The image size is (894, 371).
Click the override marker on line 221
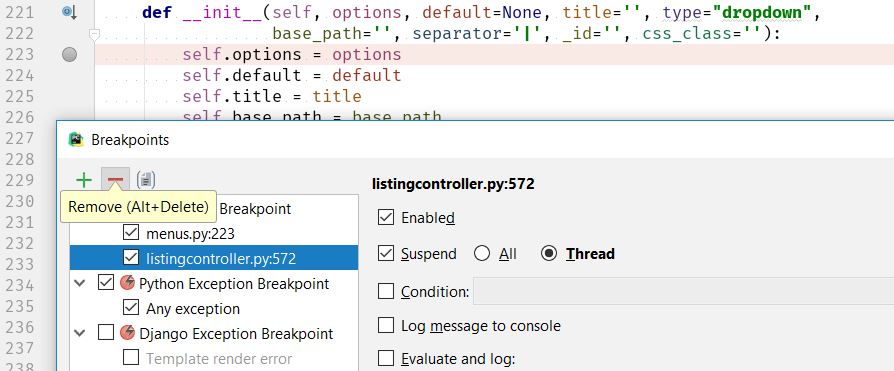pyautogui.click(x=70, y=12)
